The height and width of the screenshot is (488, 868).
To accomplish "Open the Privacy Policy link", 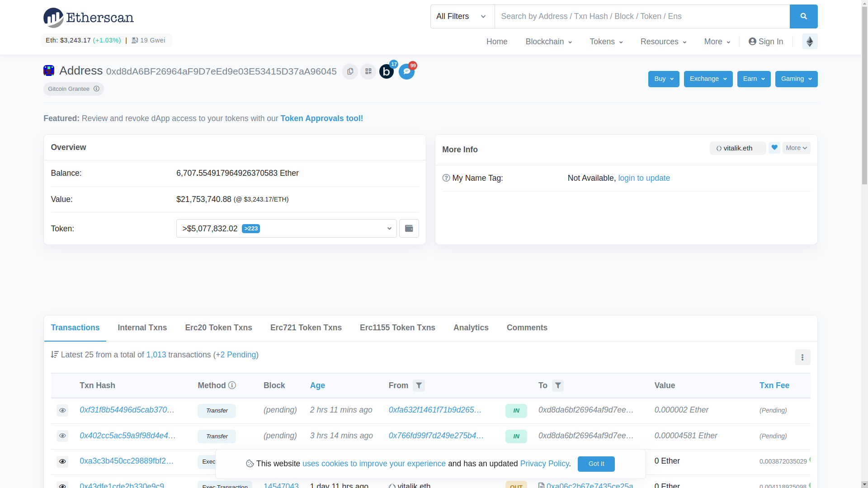I will [x=544, y=464].
